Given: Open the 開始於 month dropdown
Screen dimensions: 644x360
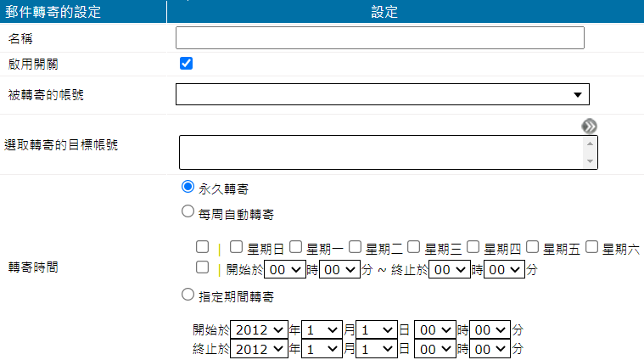Looking at the screenshot, I should [323, 329].
